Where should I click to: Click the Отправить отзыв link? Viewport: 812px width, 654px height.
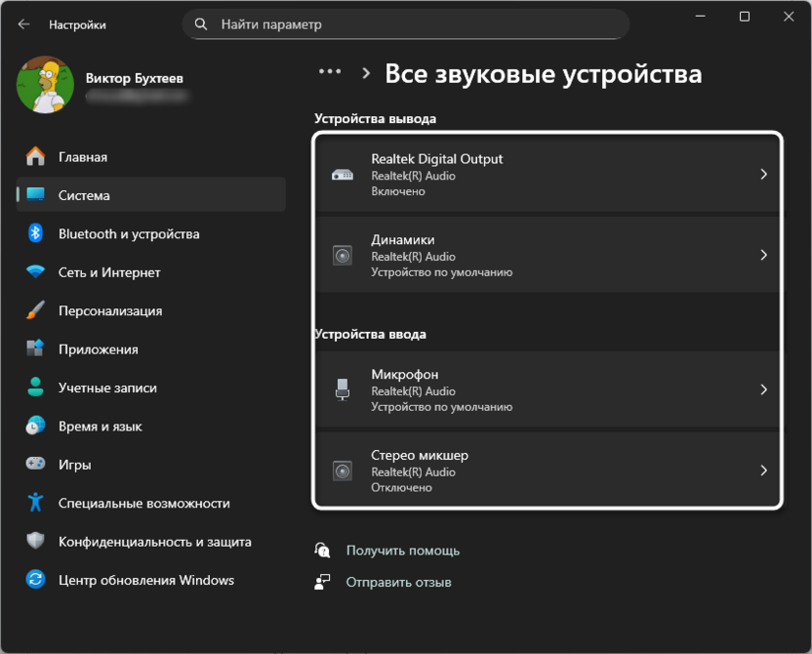(x=396, y=582)
